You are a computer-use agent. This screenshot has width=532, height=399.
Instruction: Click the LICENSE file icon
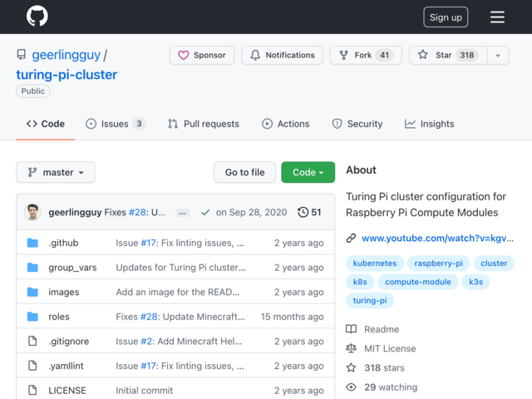coord(32,390)
